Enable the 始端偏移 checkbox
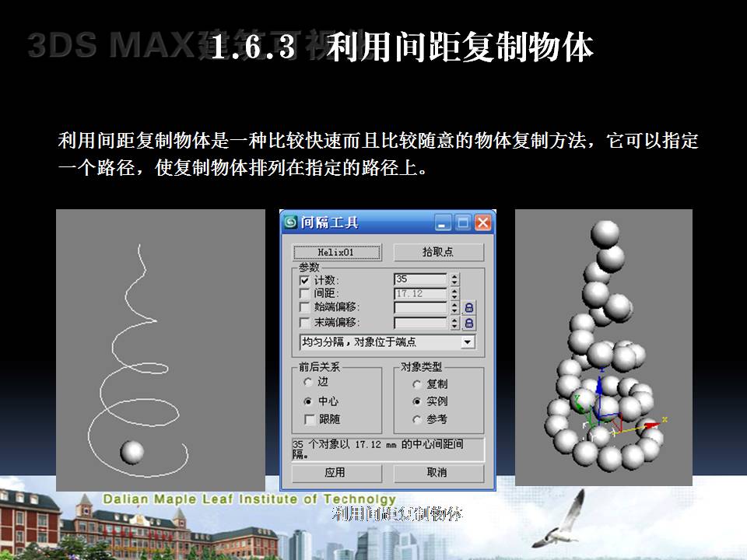The width and height of the screenshot is (747, 560). [305, 308]
